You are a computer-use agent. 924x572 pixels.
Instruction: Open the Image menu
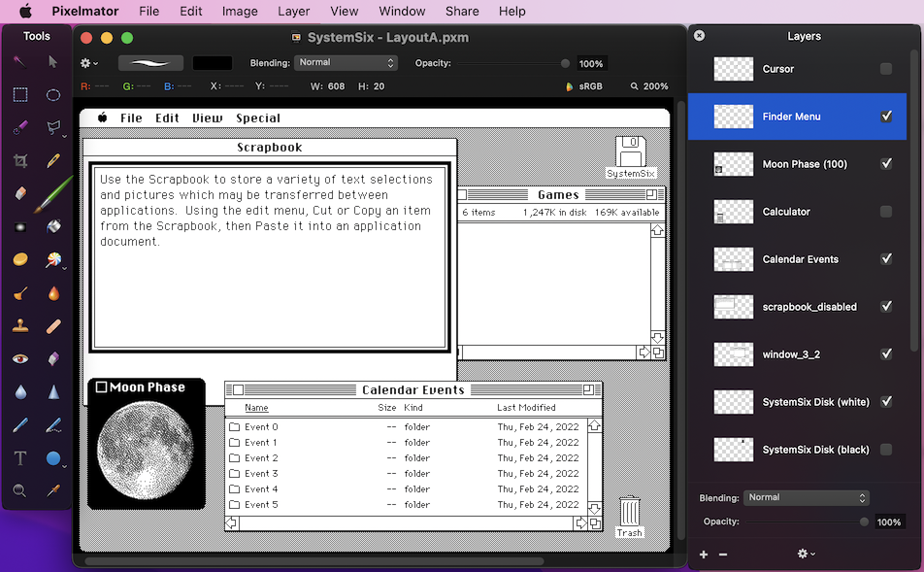click(x=240, y=12)
